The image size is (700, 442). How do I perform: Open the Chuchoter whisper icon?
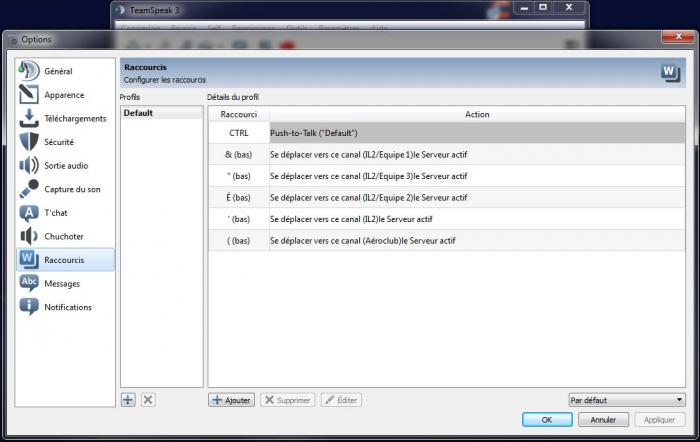pos(29,236)
